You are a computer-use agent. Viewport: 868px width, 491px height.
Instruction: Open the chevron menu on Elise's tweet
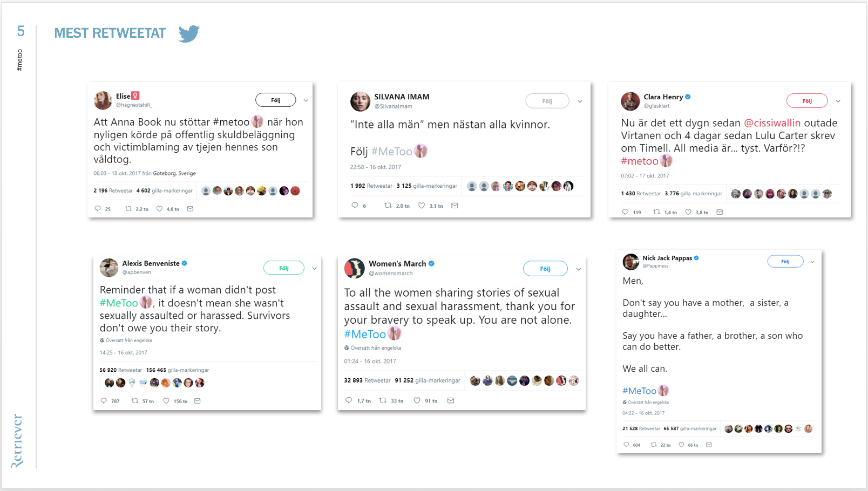tap(306, 100)
